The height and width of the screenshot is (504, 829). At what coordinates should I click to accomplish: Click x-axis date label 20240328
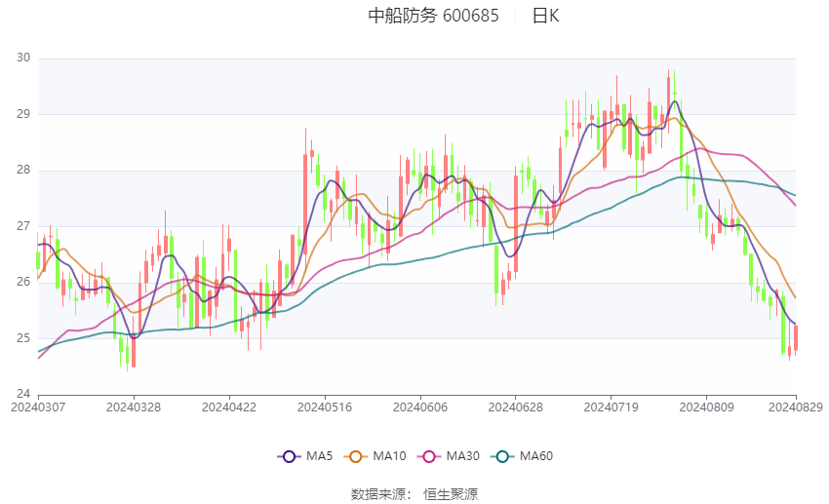134,407
